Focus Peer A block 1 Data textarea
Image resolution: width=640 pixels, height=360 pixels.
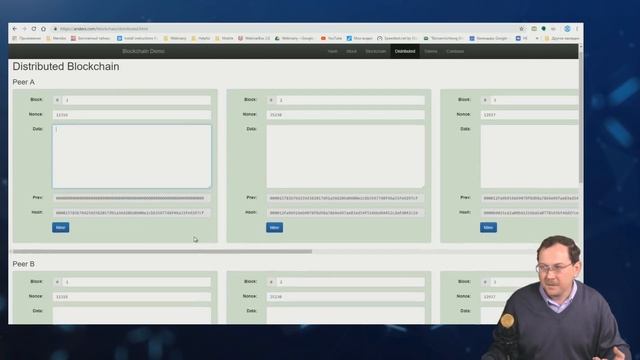[132, 157]
